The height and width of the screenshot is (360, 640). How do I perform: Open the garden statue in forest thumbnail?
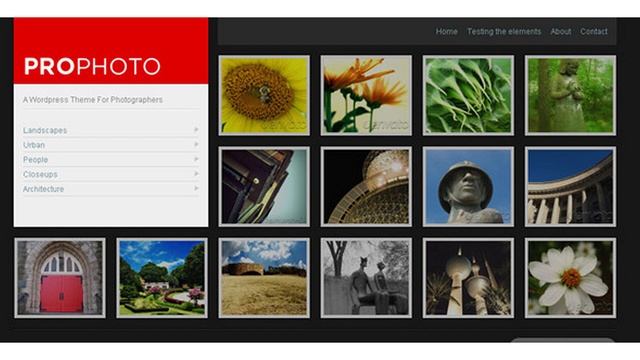570,95
